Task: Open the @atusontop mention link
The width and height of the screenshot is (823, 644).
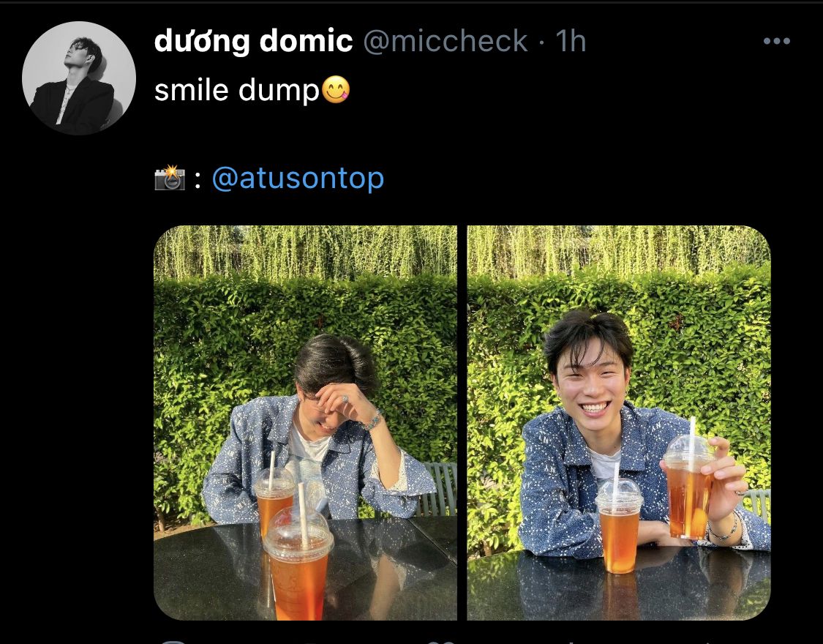Action: tap(298, 179)
